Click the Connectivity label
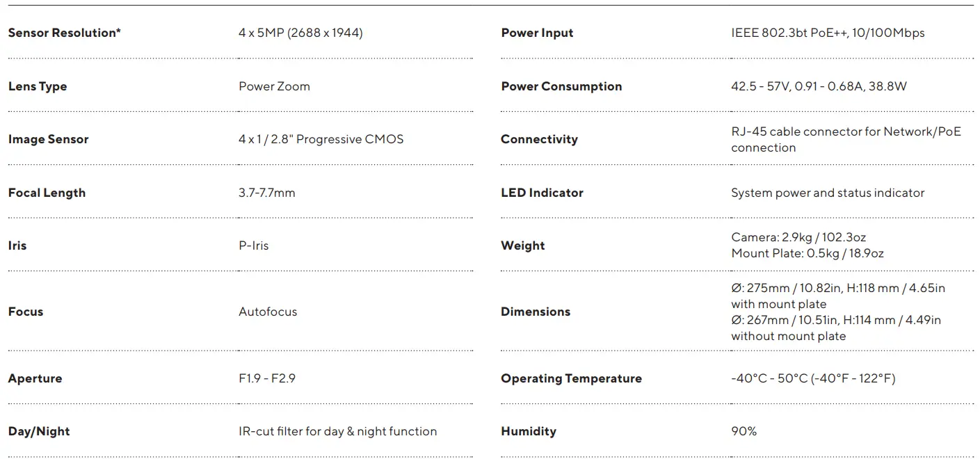The width and height of the screenshot is (980, 459). point(539,139)
